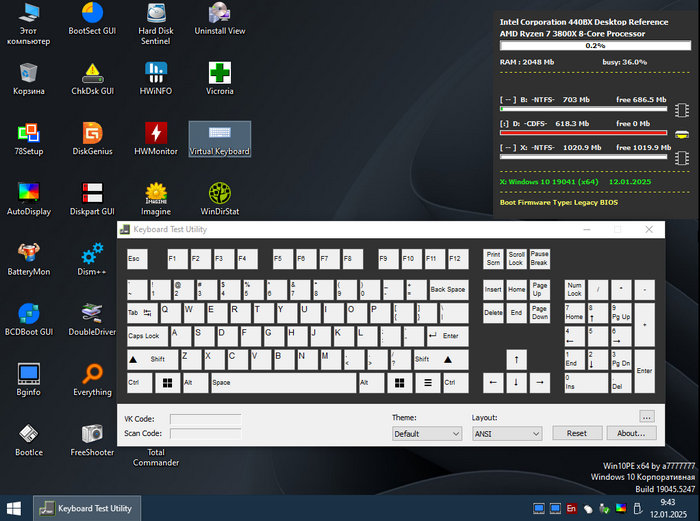Launch WinDirStat desktop icon

coord(220,200)
